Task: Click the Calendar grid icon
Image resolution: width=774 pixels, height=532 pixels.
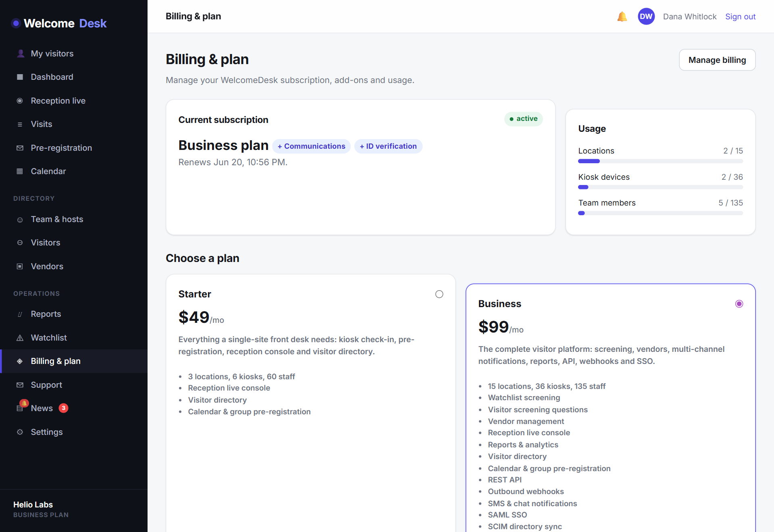Action: click(20, 171)
